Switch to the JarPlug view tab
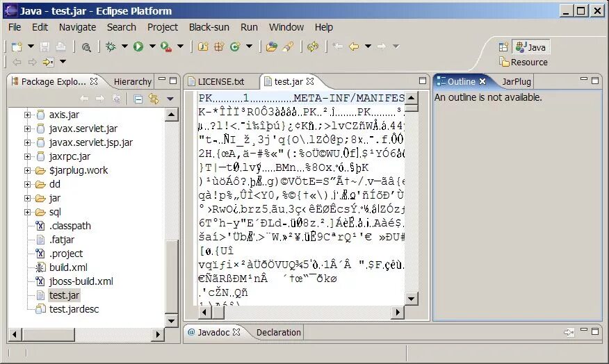The height and width of the screenshot is (364, 609). coord(516,82)
